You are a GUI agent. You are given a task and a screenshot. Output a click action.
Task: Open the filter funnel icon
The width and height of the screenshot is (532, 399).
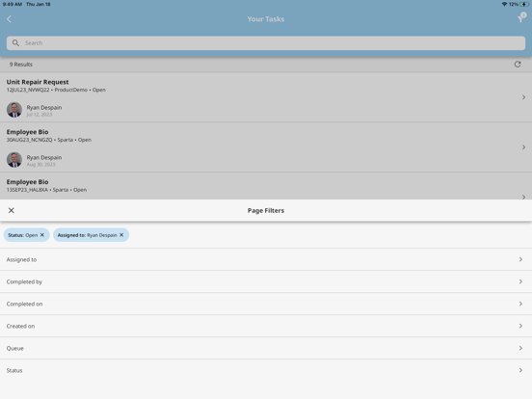point(521,18)
